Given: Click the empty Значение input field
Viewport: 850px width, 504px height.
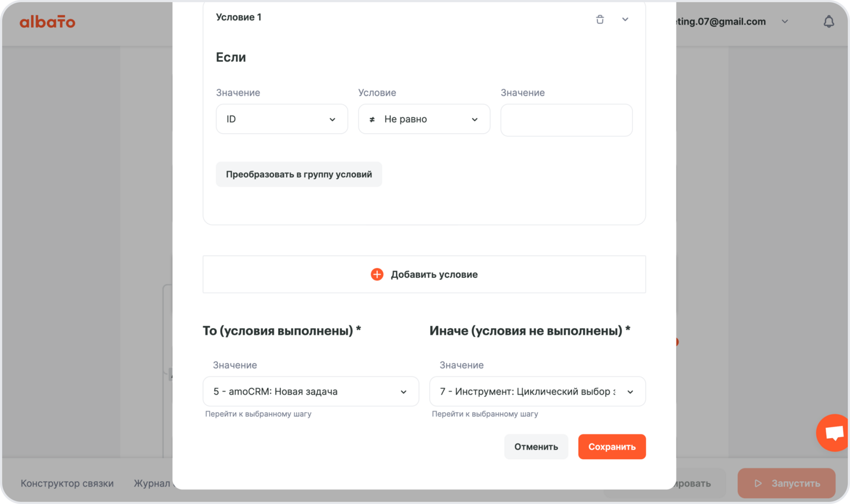Looking at the screenshot, I should click(x=566, y=121).
